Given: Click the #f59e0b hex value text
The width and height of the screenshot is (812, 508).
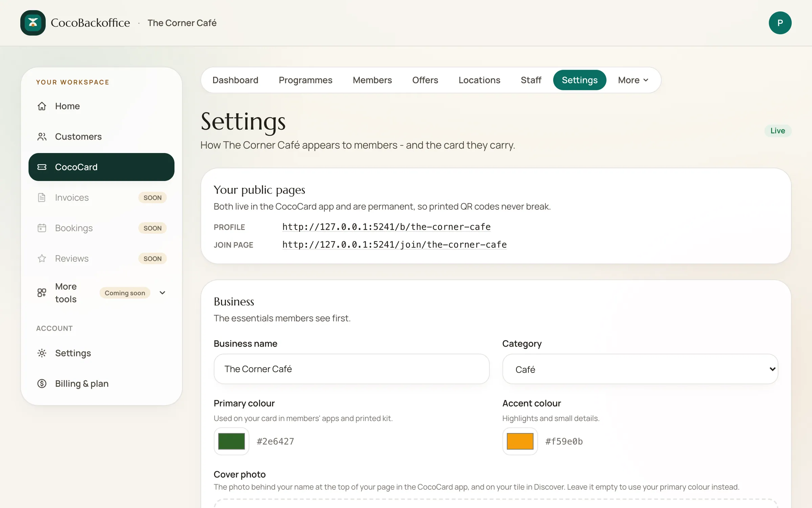Looking at the screenshot, I should click(564, 441).
